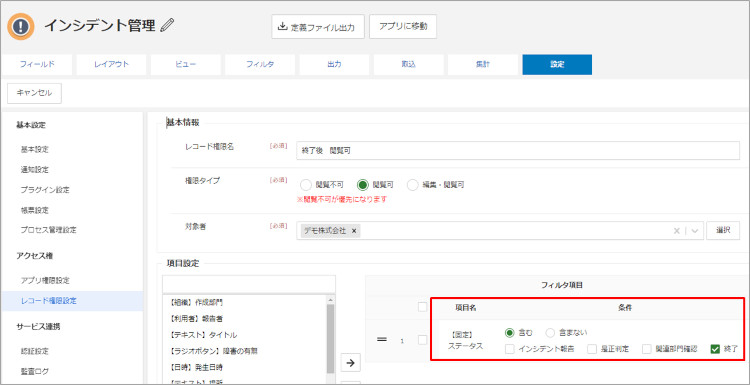Switch to the フィルタ tab
The width and height of the screenshot is (750, 385).
coord(260,65)
